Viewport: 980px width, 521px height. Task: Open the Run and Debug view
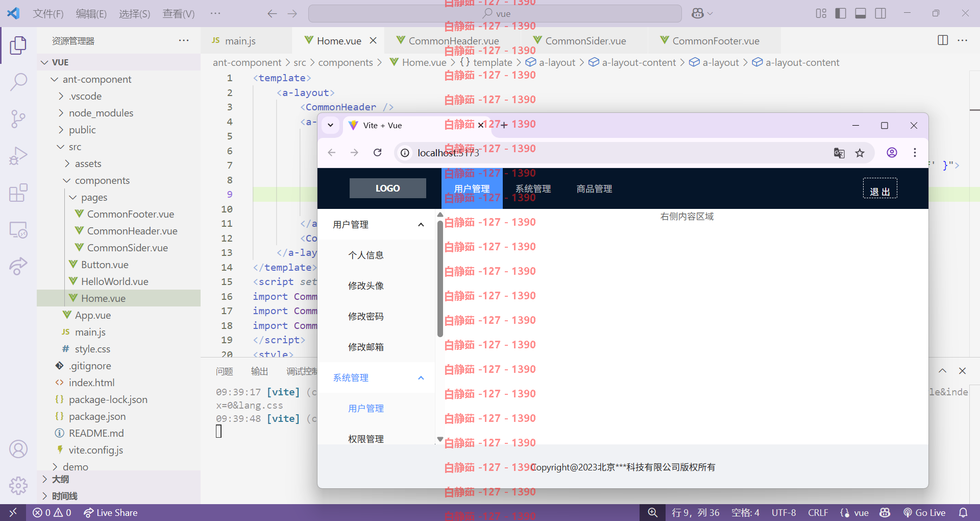(18, 156)
